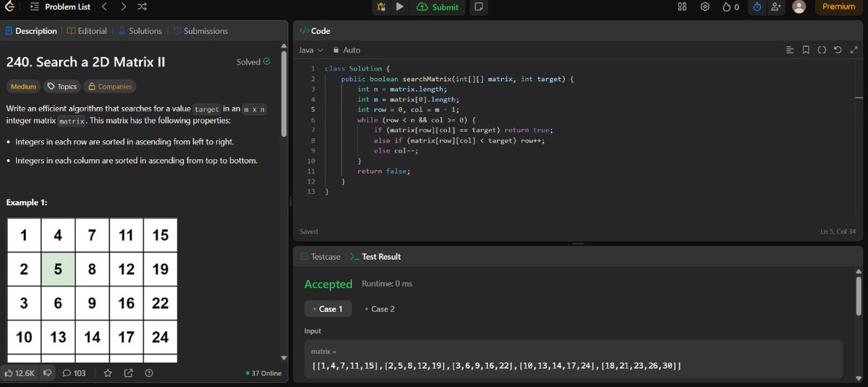Click the Saved status text
868x387 pixels.
click(x=308, y=231)
